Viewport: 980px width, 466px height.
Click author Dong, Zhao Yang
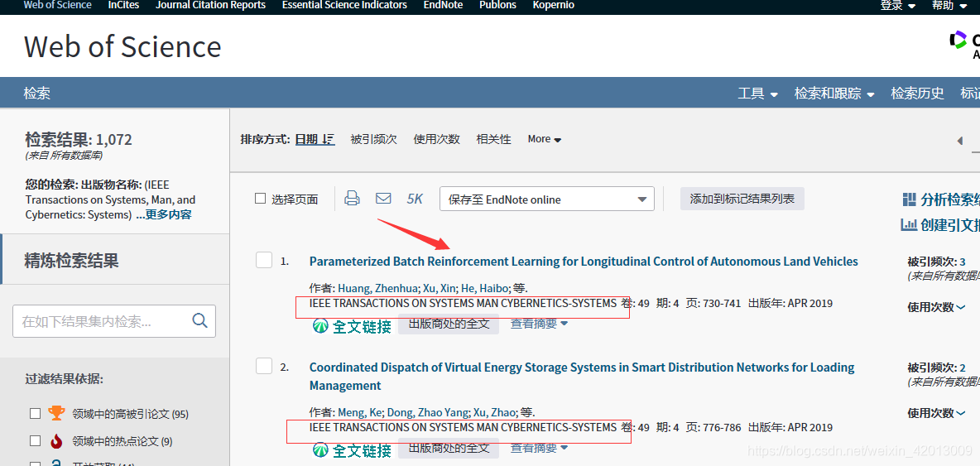click(426, 412)
